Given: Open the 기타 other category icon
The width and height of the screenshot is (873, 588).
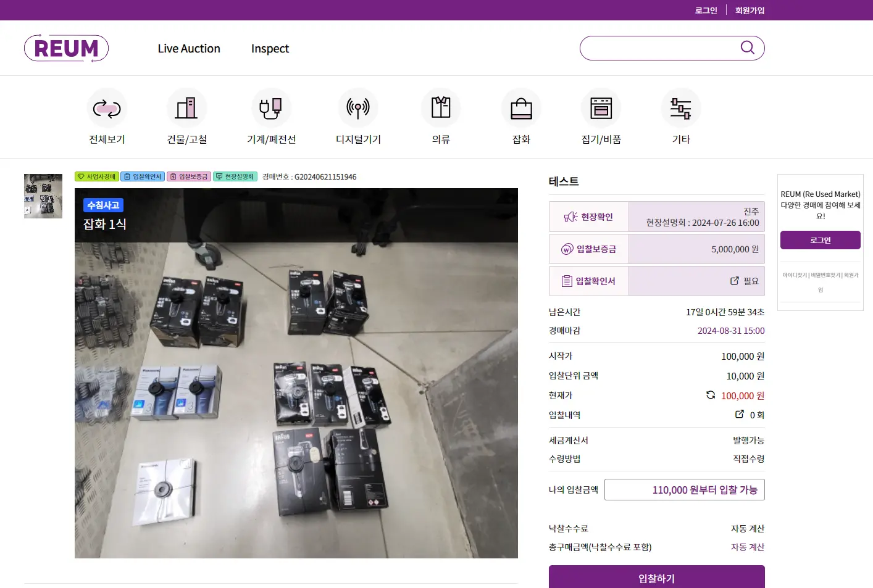Looking at the screenshot, I should click(x=681, y=109).
